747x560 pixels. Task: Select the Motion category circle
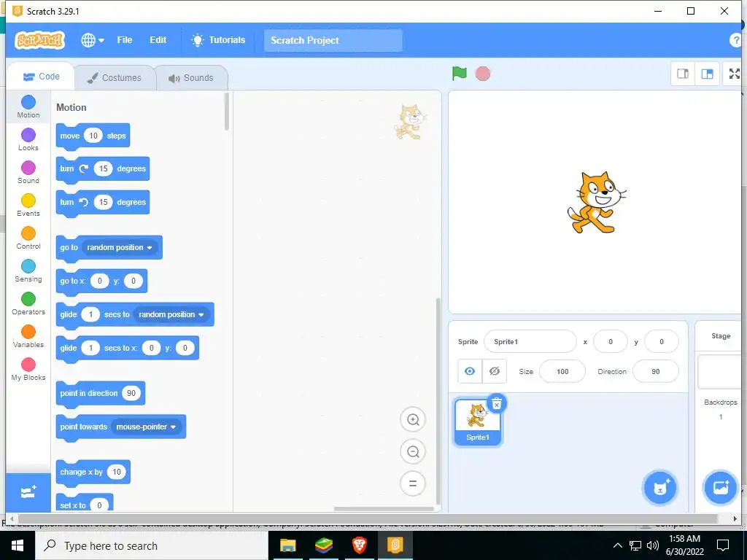tap(28, 102)
